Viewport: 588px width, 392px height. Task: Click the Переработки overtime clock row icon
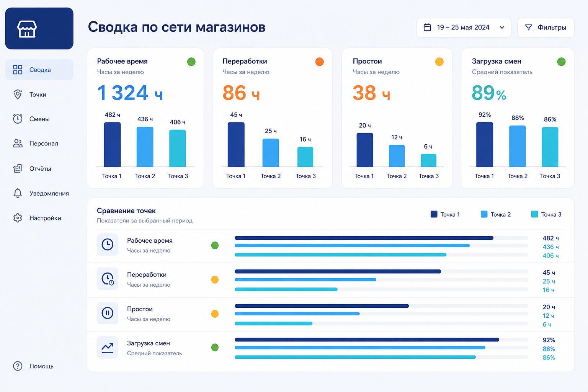108,279
